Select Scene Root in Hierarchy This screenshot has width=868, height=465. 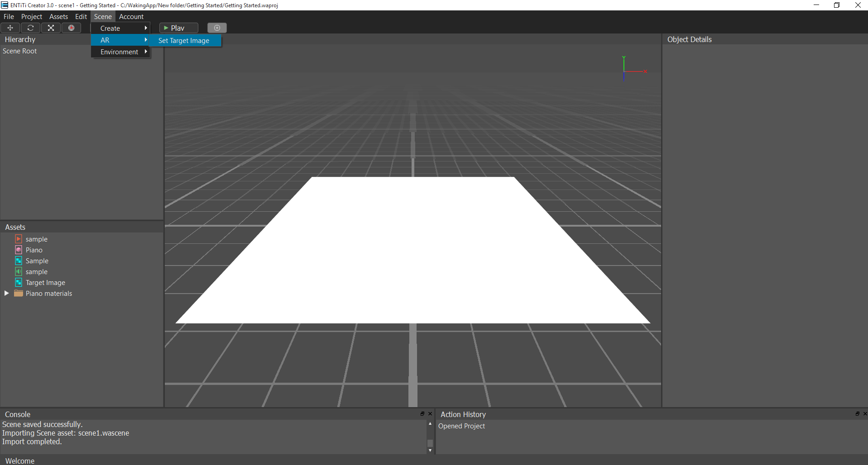pos(20,51)
